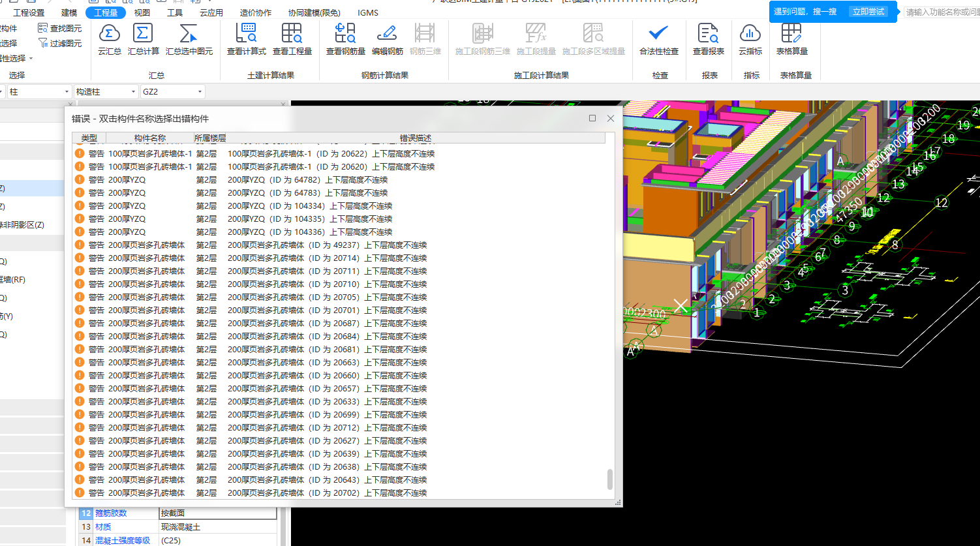The image size is (980, 546).
Task: Open 查看计算式 in the ribbon
Action: [247, 38]
